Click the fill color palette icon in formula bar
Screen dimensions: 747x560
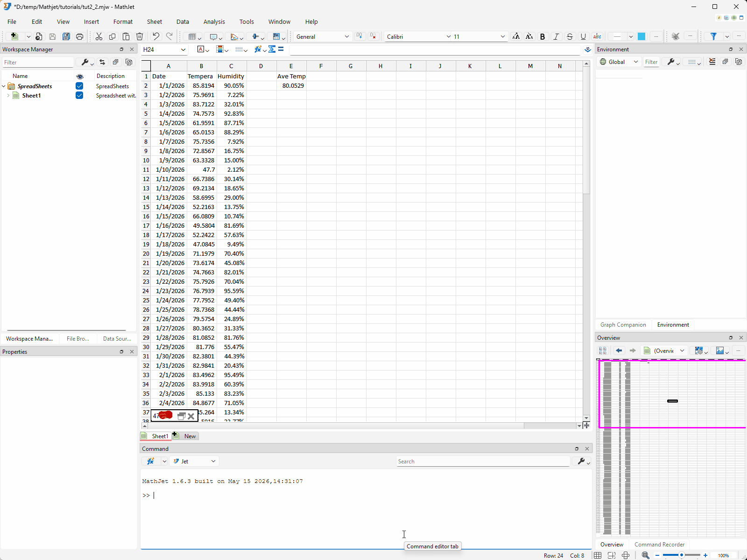click(x=220, y=49)
